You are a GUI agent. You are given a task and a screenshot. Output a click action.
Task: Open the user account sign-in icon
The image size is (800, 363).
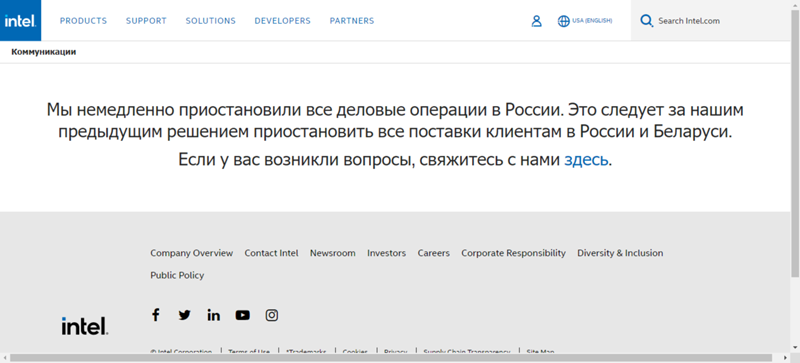(536, 21)
